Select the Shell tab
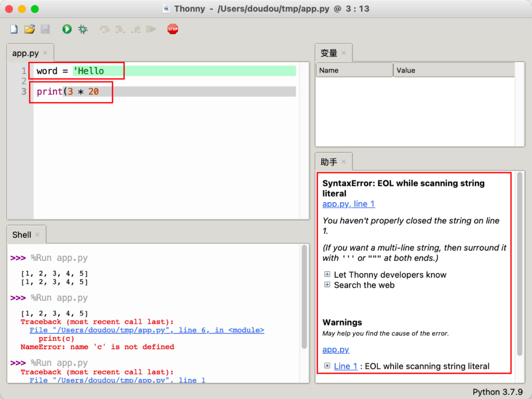 (22, 235)
